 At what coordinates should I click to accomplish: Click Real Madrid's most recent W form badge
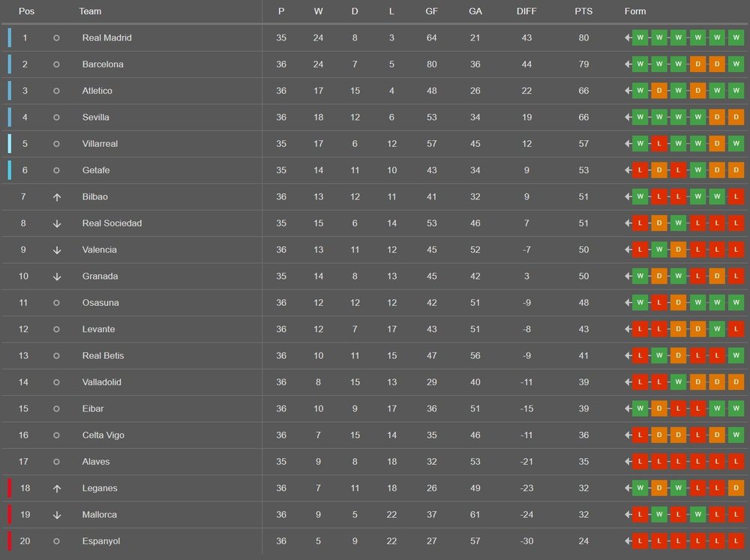click(736, 37)
